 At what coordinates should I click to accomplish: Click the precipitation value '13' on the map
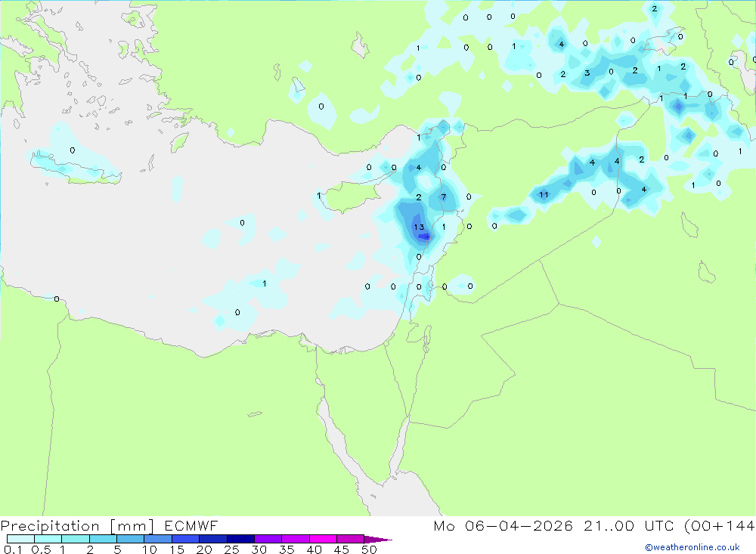point(419,227)
